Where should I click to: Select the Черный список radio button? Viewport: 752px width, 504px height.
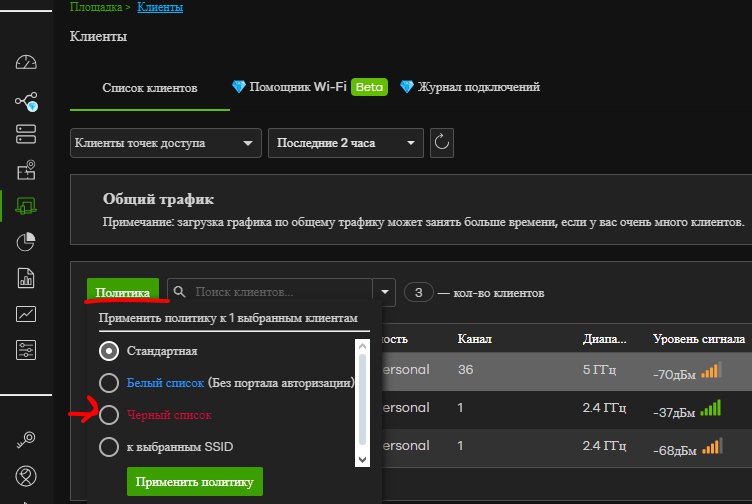tap(109, 415)
